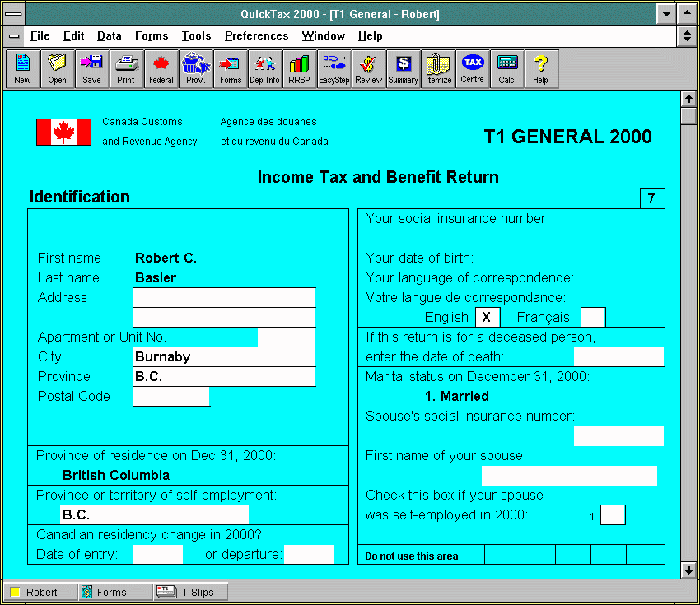Viewport: 700px width, 605px height.
Task: Click the scroll up arrow
Action: (x=688, y=99)
